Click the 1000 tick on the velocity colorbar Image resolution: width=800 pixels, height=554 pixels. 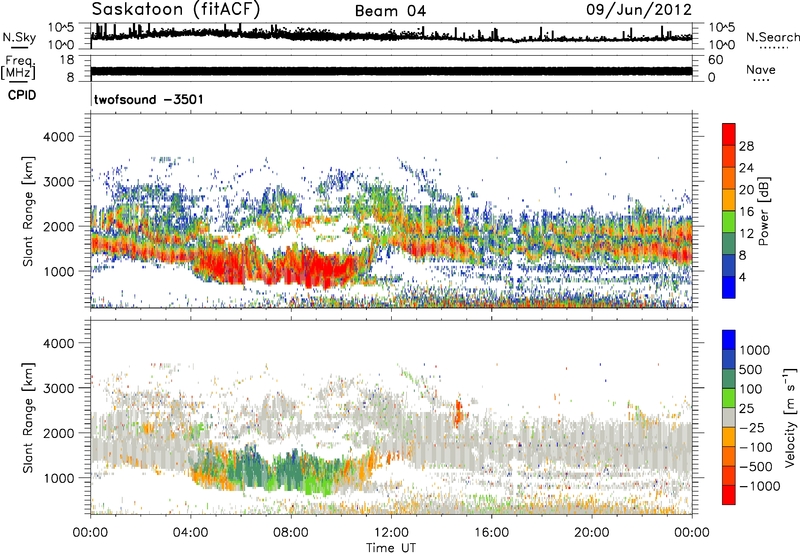[755, 350]
